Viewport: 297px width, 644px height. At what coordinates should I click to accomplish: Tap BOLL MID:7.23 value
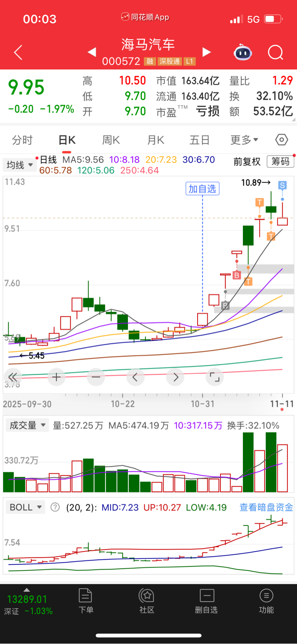coord(120,507)
